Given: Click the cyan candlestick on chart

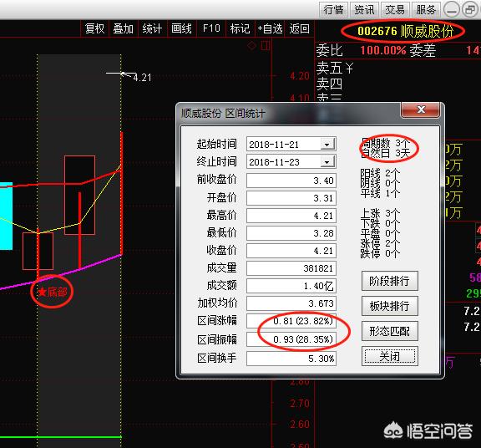Looking at the screenshot, I should pos(6,216).
